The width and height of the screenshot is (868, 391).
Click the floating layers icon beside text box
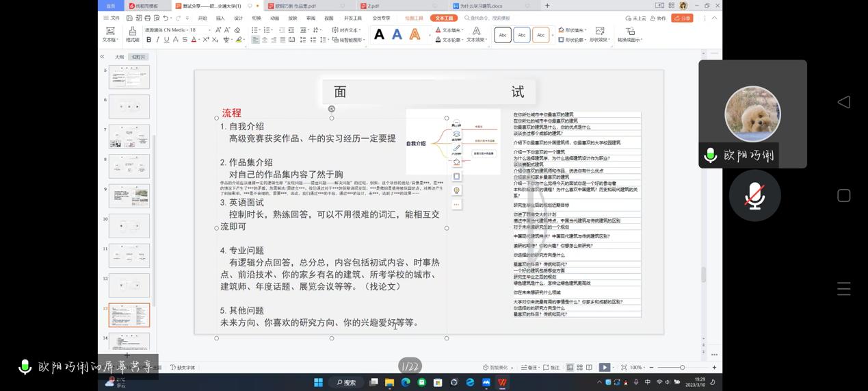click(x=456, y=134)
